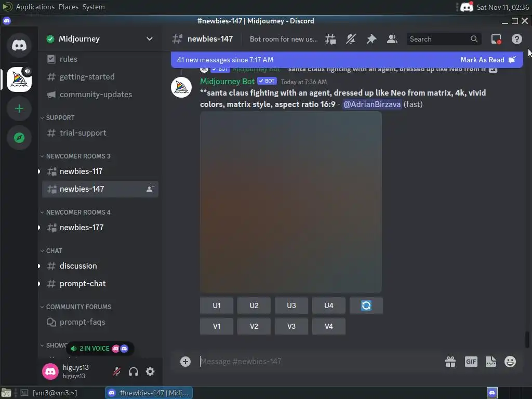
Task: Open the System menu
Action: point(94,7)
